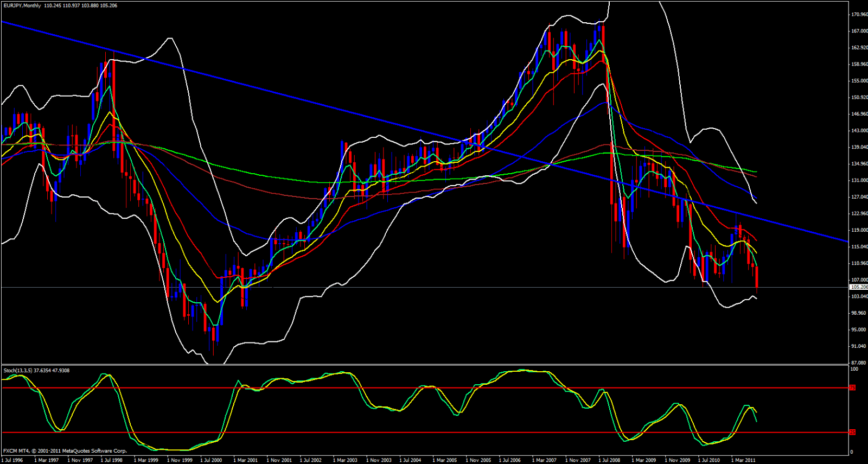868x464 pixels.
Task: Click the current price marker 105.206
Action: 858,287
